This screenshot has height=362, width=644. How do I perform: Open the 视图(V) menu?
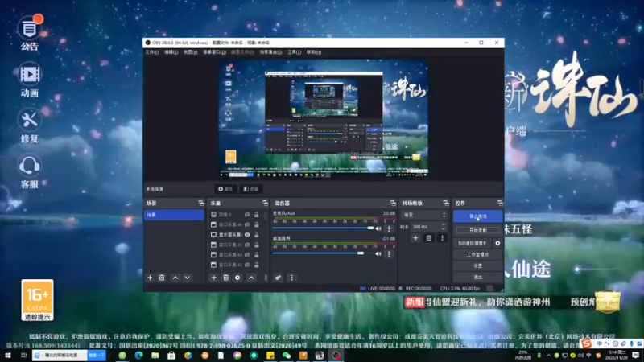click(x=190, y=52)
